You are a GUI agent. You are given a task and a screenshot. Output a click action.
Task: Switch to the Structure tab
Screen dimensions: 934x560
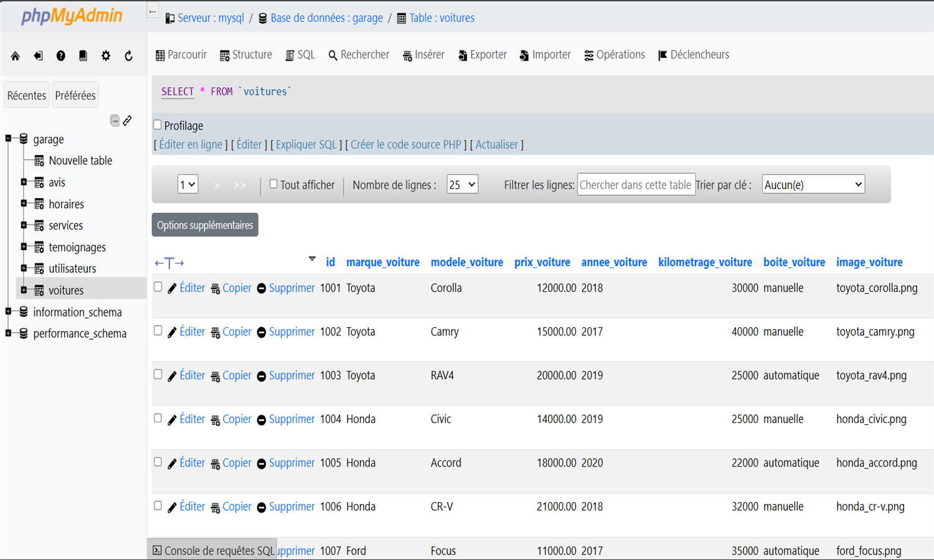pos(246,55)
